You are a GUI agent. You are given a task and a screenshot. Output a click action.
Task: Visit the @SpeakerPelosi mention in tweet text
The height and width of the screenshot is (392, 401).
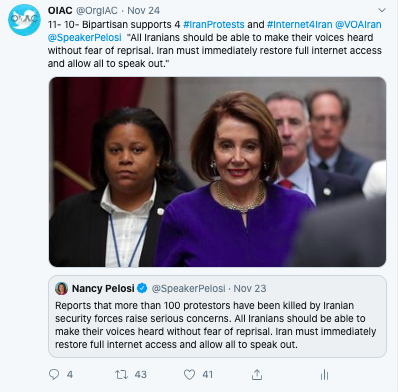[x=85, y=38]
